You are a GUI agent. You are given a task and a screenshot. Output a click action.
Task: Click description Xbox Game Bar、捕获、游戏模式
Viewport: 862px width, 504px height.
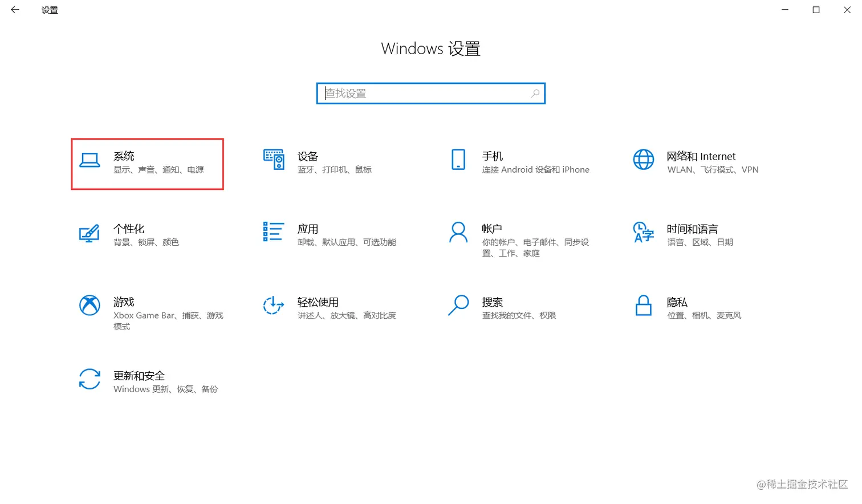[x=168, y=321]
